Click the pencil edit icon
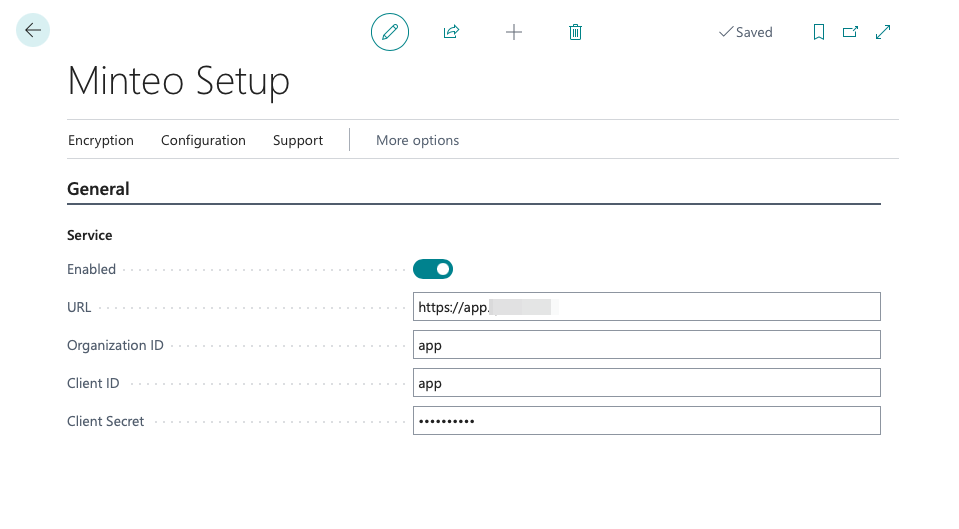Screen dimensions: 959x529 tap(390, 32)
